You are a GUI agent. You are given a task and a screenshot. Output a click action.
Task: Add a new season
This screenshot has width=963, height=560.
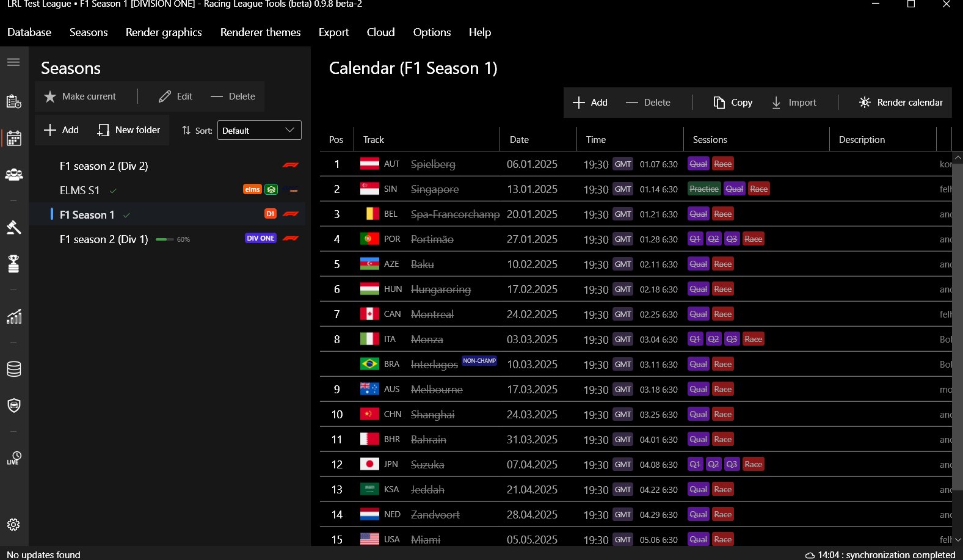pos(62,130)
